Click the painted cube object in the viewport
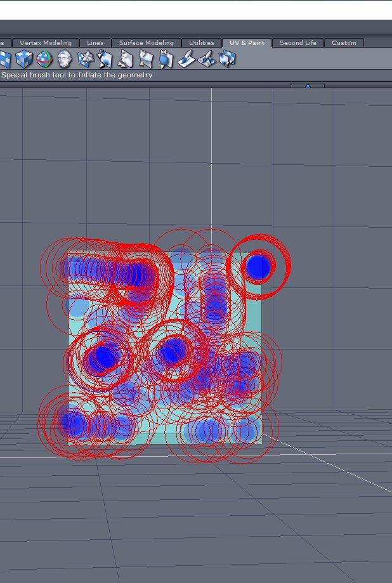Screen dimensions: 392x583 [165, 348]
